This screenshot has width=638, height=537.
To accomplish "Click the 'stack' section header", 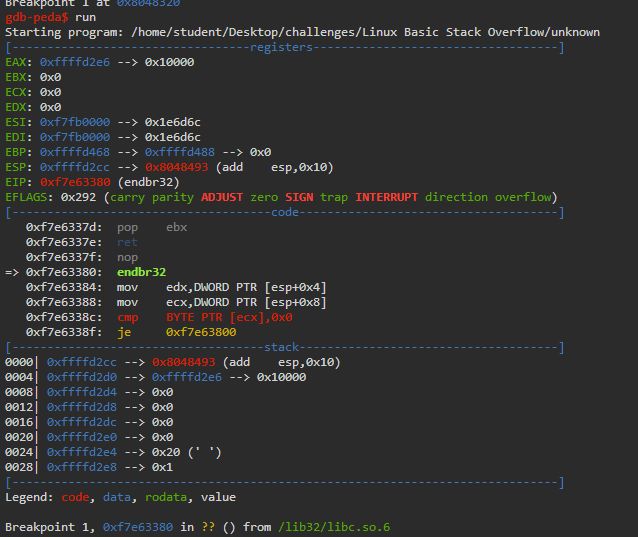I will click(282, 347).
